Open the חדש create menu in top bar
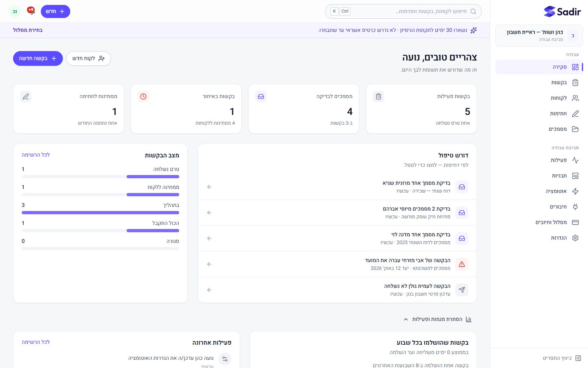The width and height of the screenshot is (588, 368). pos(56,11)
